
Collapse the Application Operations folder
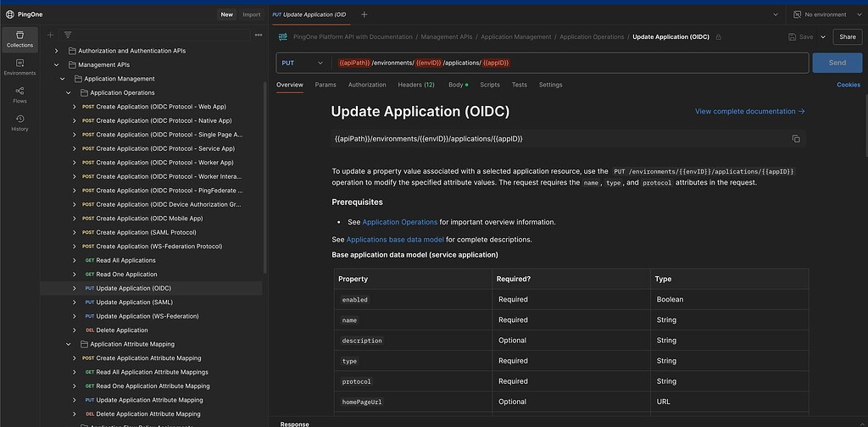tap(69, 92)
